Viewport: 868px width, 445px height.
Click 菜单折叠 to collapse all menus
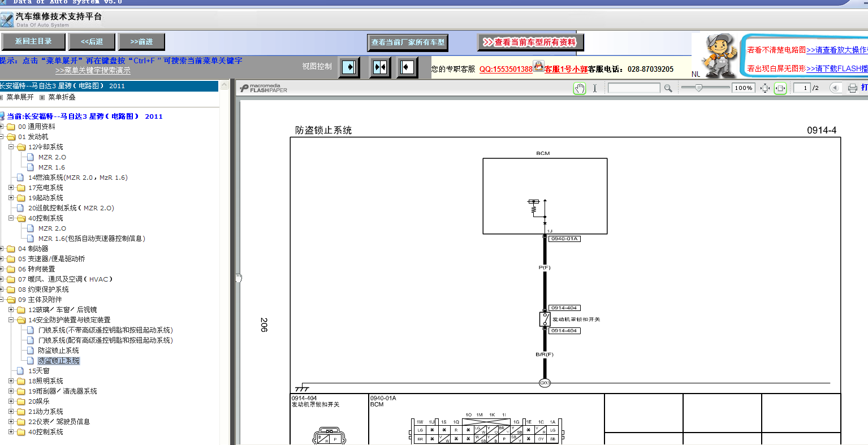point(62,97)
